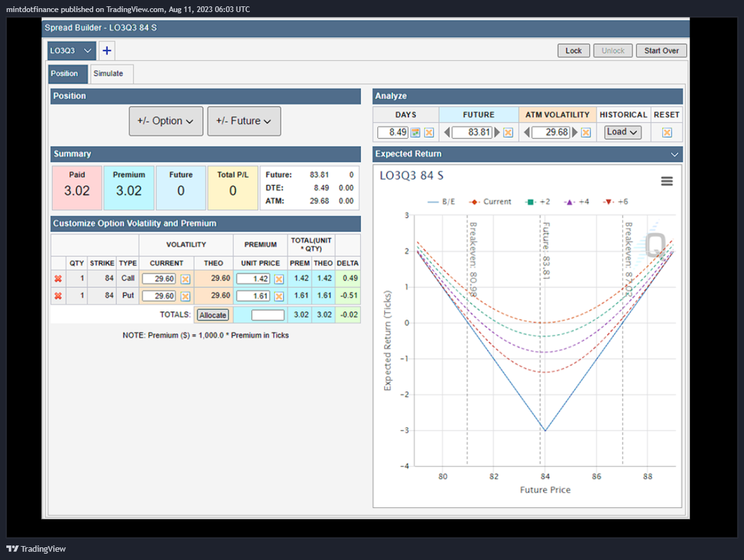This screenshot has width=744, height=560.
Task: Open the chart hamburger menu
Action: pos(667,181)
